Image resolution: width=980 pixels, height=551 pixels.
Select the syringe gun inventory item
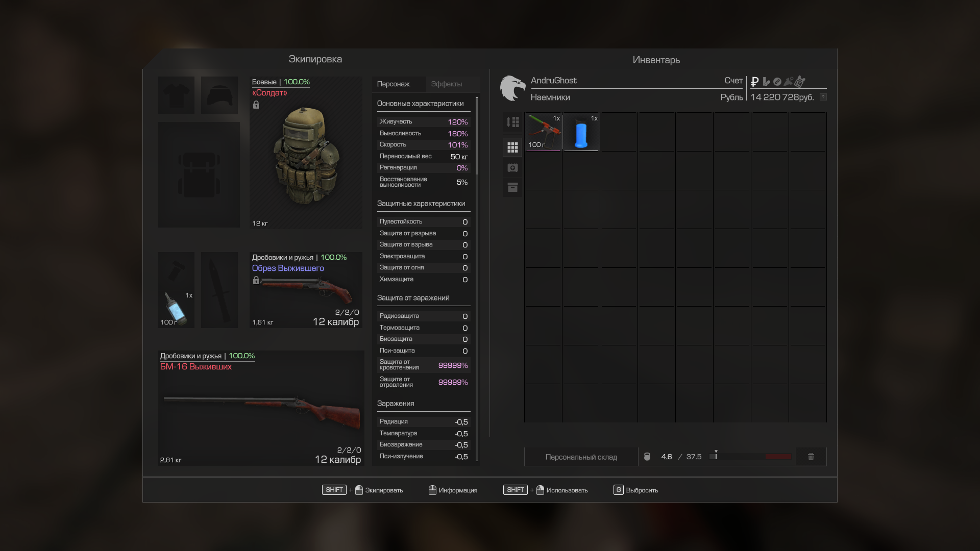[x=543, y=132]
